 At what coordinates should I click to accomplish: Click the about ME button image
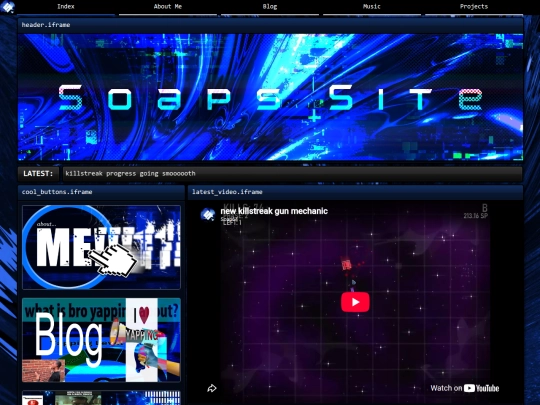[101, 247]
